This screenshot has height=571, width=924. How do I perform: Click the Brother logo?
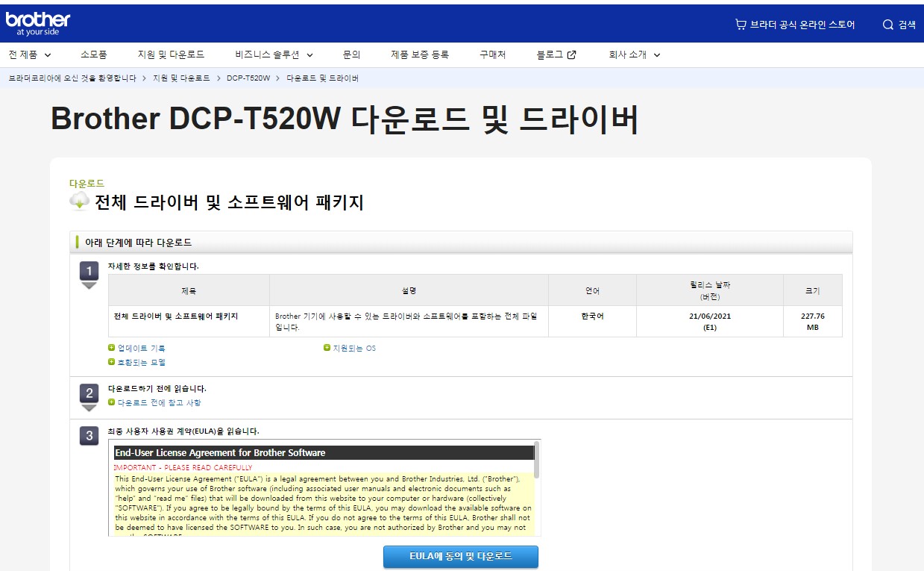tap(37, 23)
